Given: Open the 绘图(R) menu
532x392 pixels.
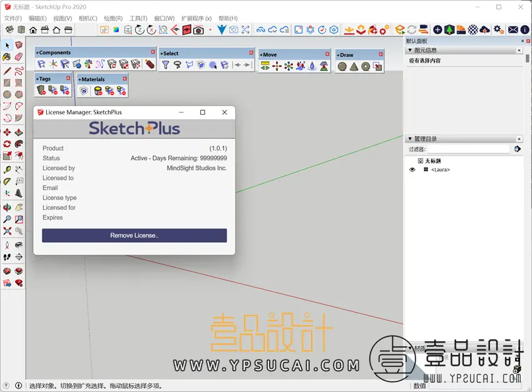Looking at the screenshot, I should (113, 18).
